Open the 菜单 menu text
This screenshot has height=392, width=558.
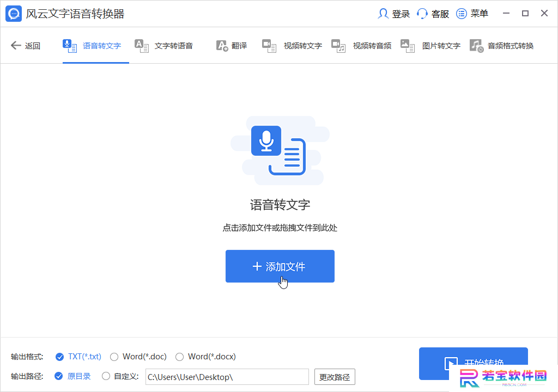point(480,14)
